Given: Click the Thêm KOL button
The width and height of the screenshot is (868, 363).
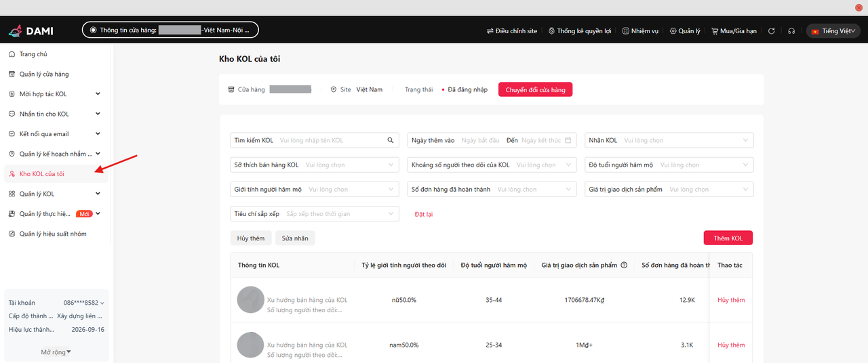Looking at the screenshot, I should [728, 238].
